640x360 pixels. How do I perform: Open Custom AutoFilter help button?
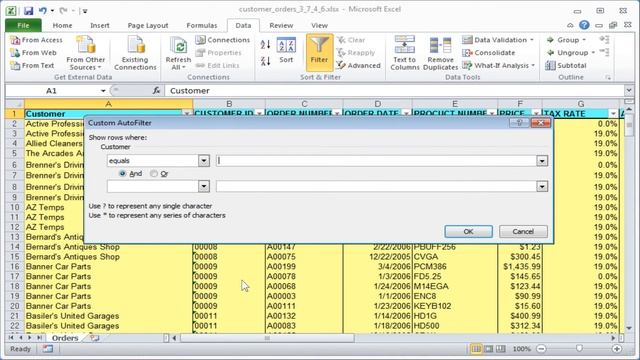(x=519, y=122)
